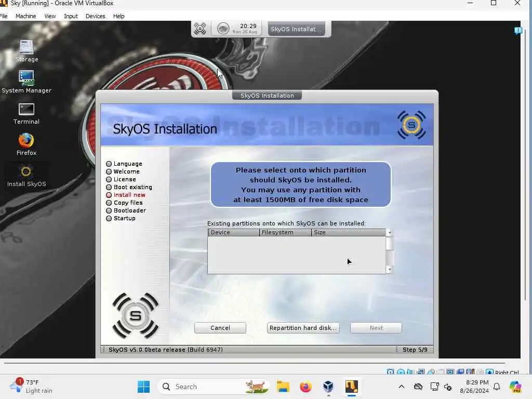Open File Explorer from the taskbar
Viewport: 532px width, 399px height.
click(283, 387)
